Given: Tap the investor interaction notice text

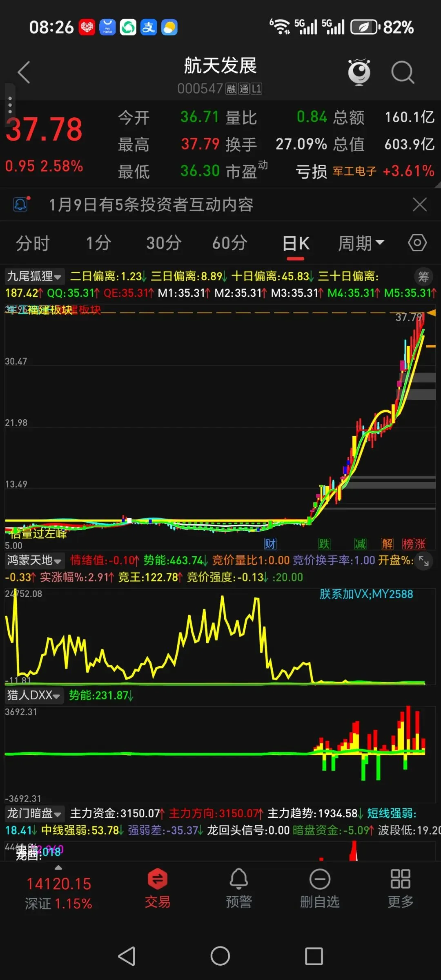Looking at the screenshot, I should (151, 204).
